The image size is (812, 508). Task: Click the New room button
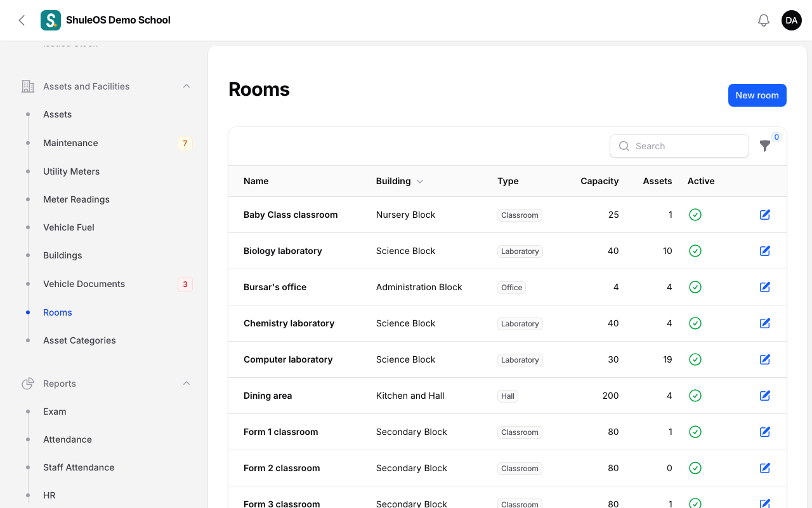[757, 95]
